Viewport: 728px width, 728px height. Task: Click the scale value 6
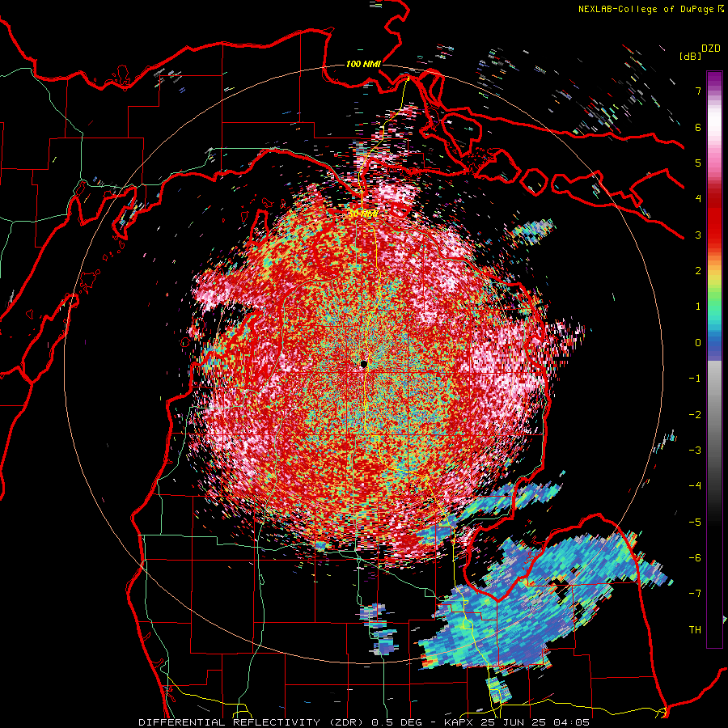click(698, 127)
